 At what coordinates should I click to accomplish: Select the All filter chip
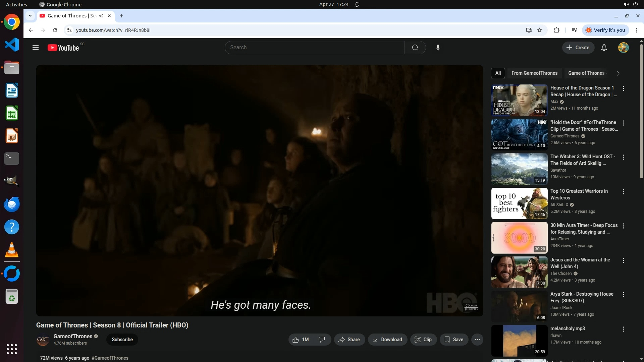(x=498, y=73)
